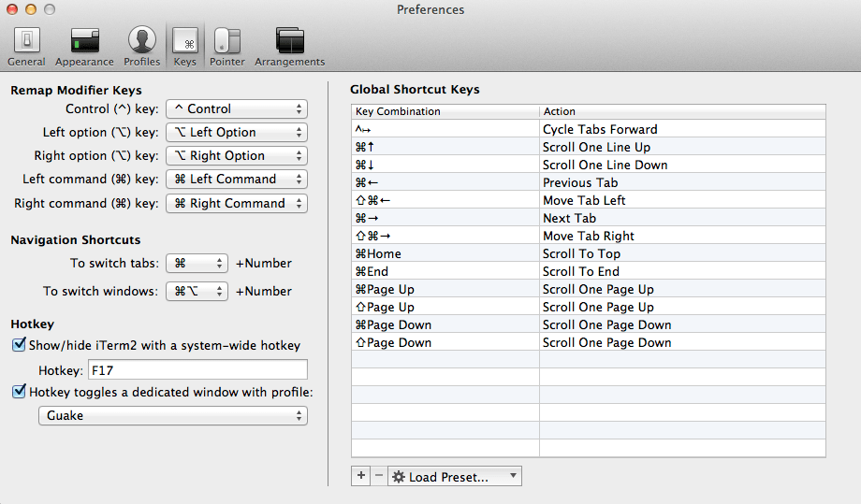The width and height of the screenshot is (861, 504).
Task: Open the General preferences pane
Action: 26,47
